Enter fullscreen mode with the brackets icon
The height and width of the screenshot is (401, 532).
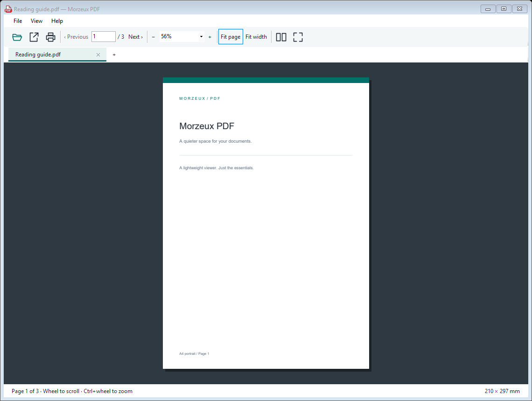(298, 37)
